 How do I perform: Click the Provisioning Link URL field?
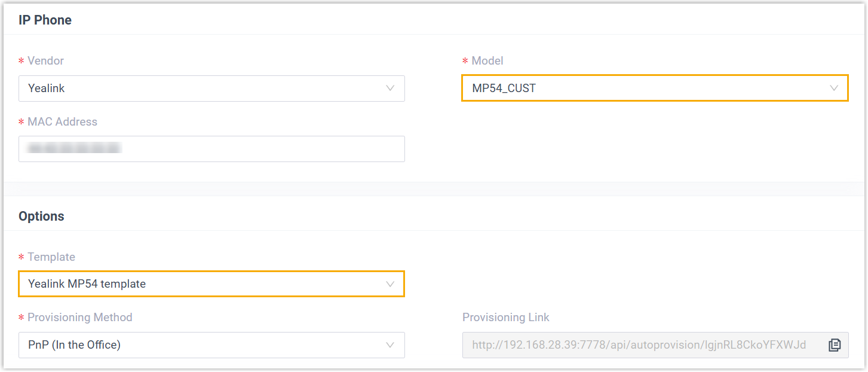tap(639, 345)
